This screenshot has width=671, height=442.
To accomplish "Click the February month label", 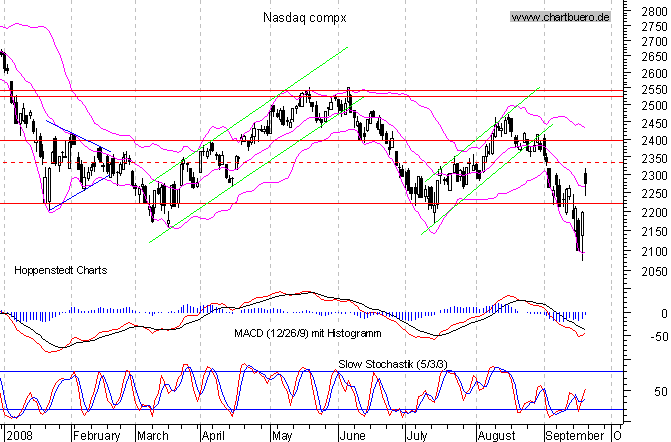I will tap(97, 436).
